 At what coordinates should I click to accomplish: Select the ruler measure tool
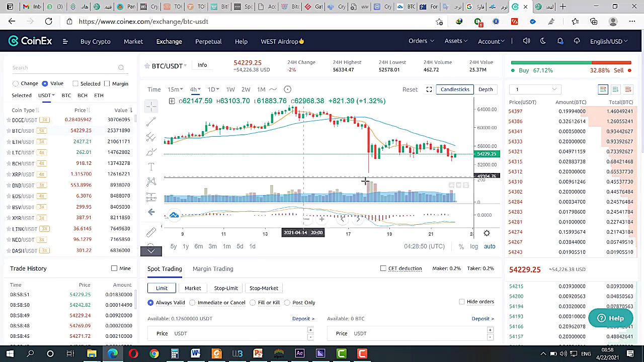tap(151, 232)
